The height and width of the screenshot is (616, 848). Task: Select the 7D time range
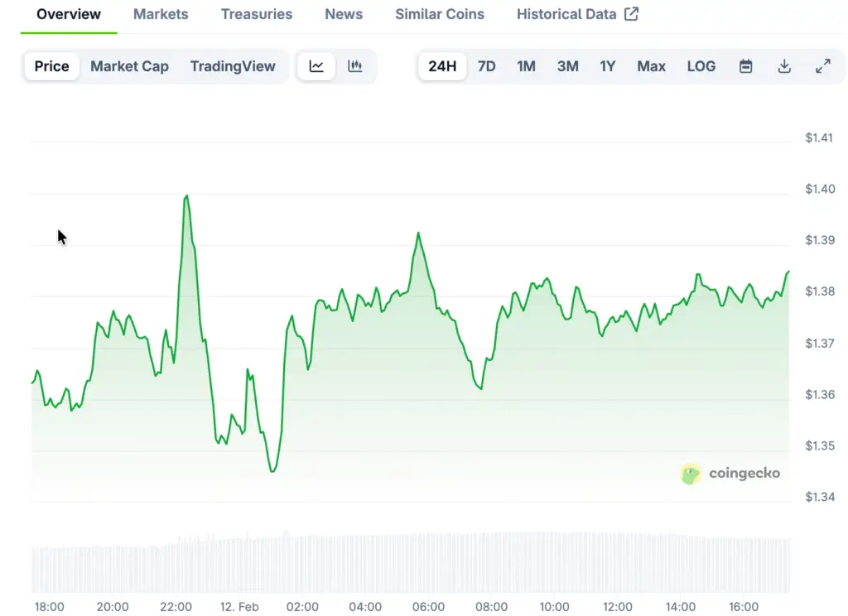487,66
